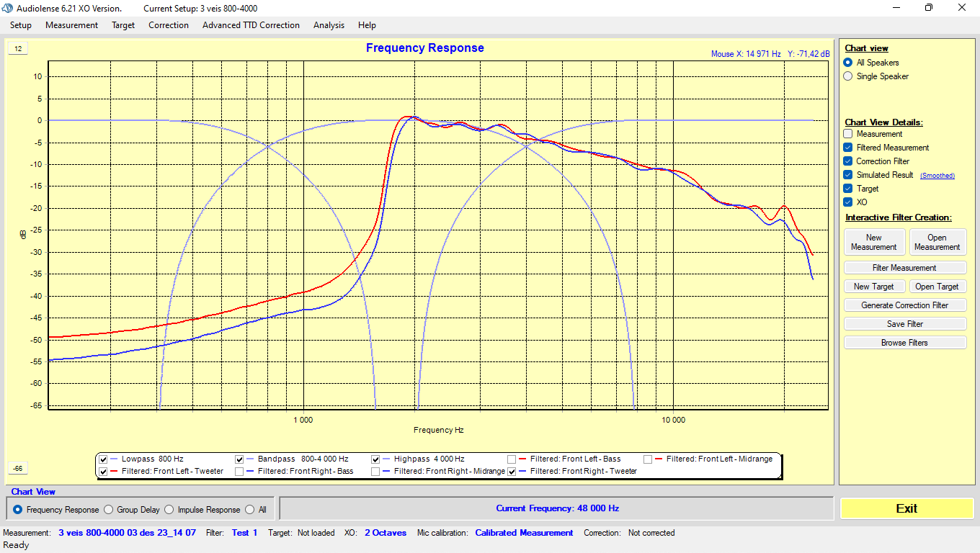
Task: Click the (Smoothed) link
Action: tap(937, 176)
